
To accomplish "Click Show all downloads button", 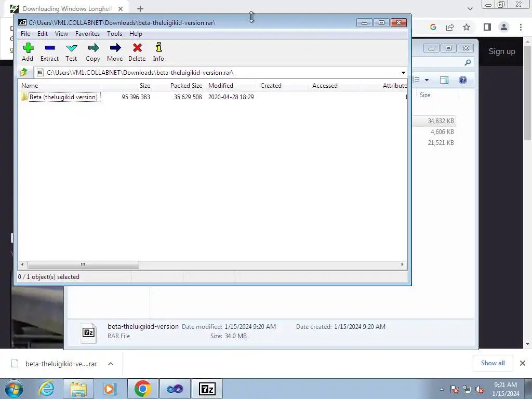I will tap(493, 363).
